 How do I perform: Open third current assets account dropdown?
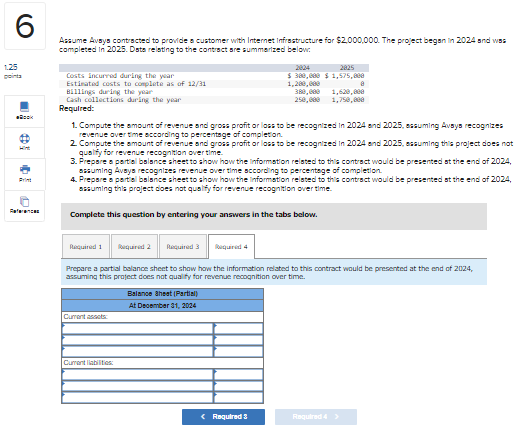click(x=137, y=351)
